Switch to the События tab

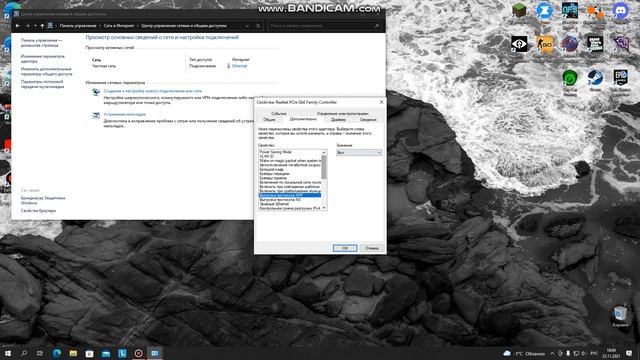[278, 113]
